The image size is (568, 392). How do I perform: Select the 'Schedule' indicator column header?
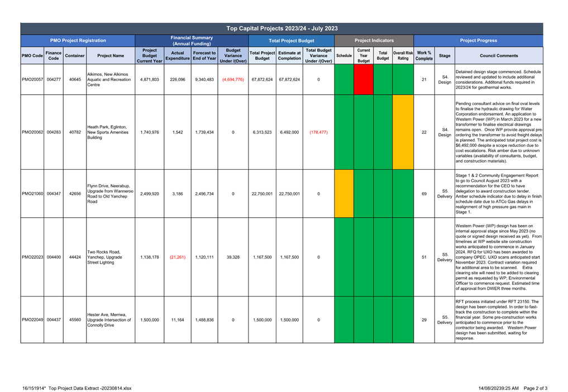(x=344, y=56)
